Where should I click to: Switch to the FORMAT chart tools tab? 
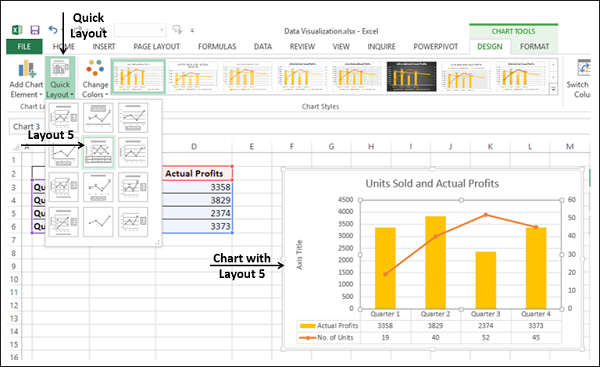coord(534,46)
